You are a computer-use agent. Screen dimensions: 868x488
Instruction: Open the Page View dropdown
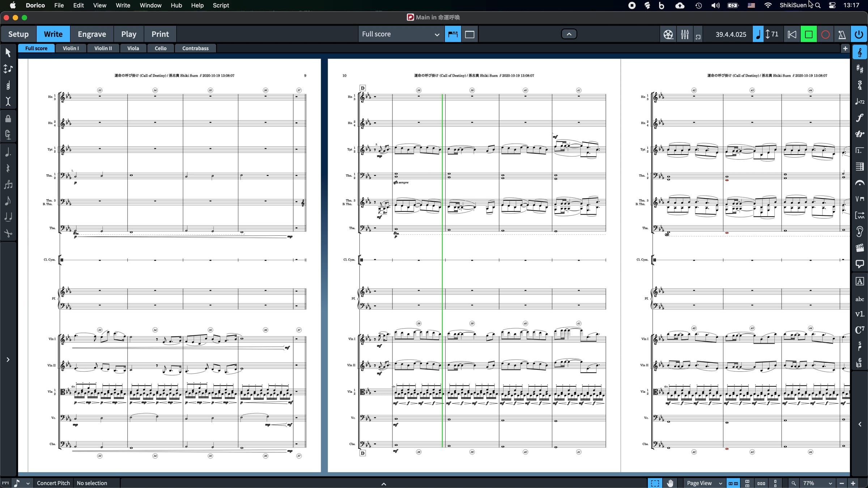[x=704, y=483]
